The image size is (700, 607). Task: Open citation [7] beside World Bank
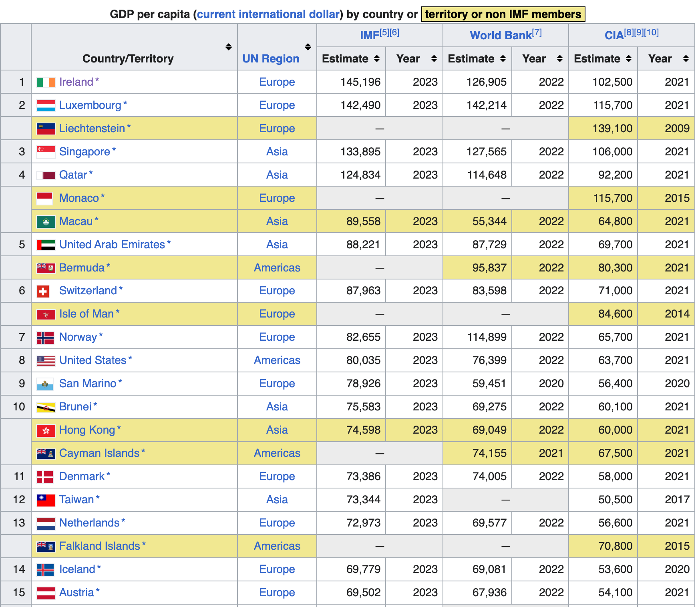(537, 32)
